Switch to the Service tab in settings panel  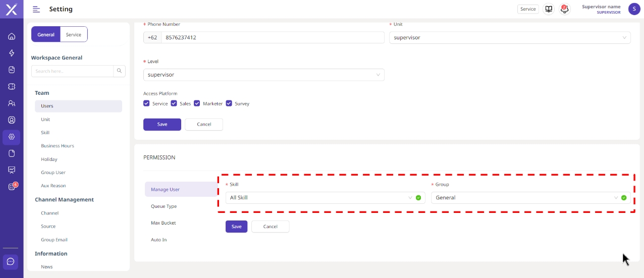point(74,34)
